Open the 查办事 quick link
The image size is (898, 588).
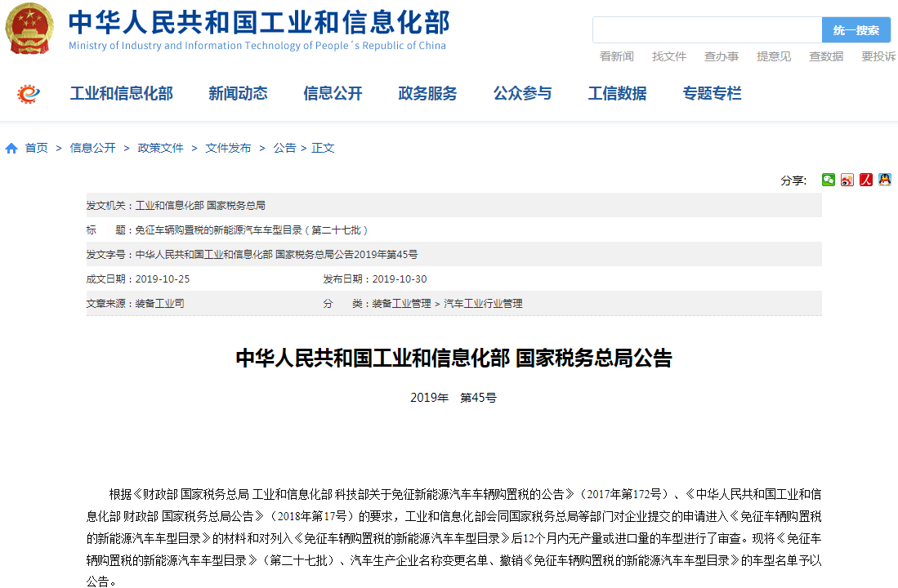(721, 56)
